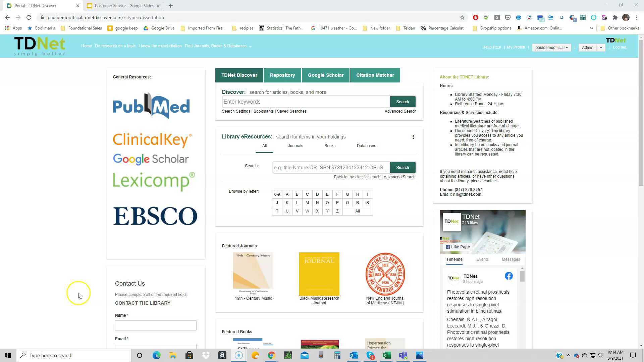Open Excel from the Windows taskbar
Viewport: 644px width, 362px height.
(387, 355)
